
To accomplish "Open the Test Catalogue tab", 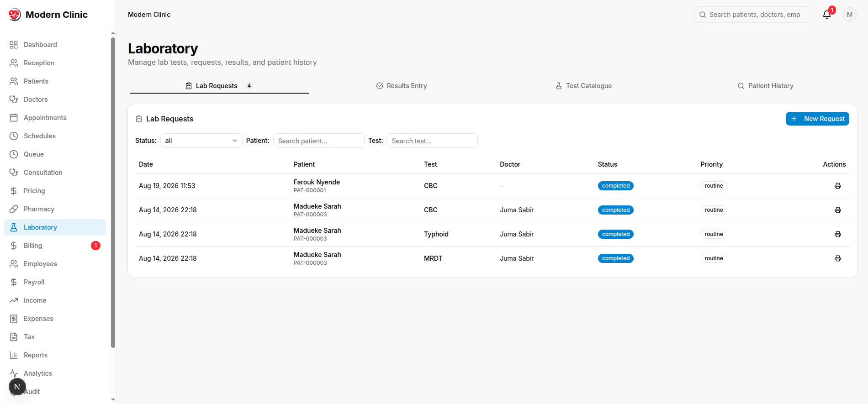I will tap(583, 86).
